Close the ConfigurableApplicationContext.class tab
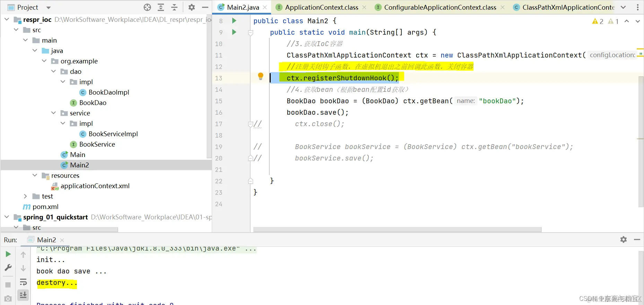Screen dimensions: 644x305 click(x=503, y=7)
